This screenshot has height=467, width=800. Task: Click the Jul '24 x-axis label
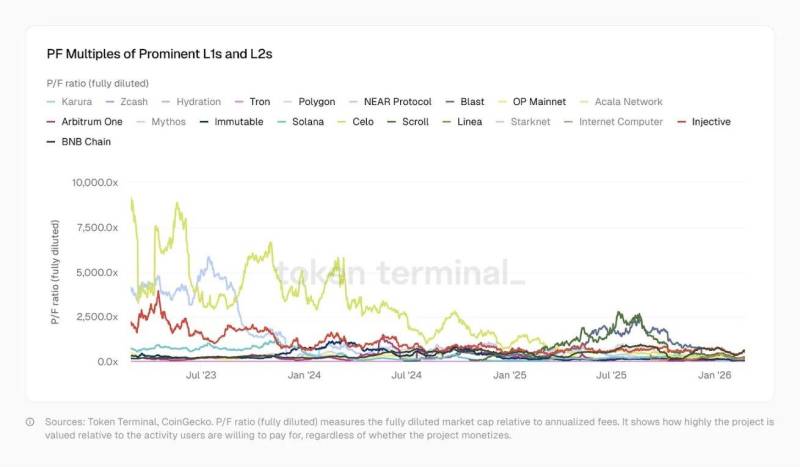tap(406, 375)
